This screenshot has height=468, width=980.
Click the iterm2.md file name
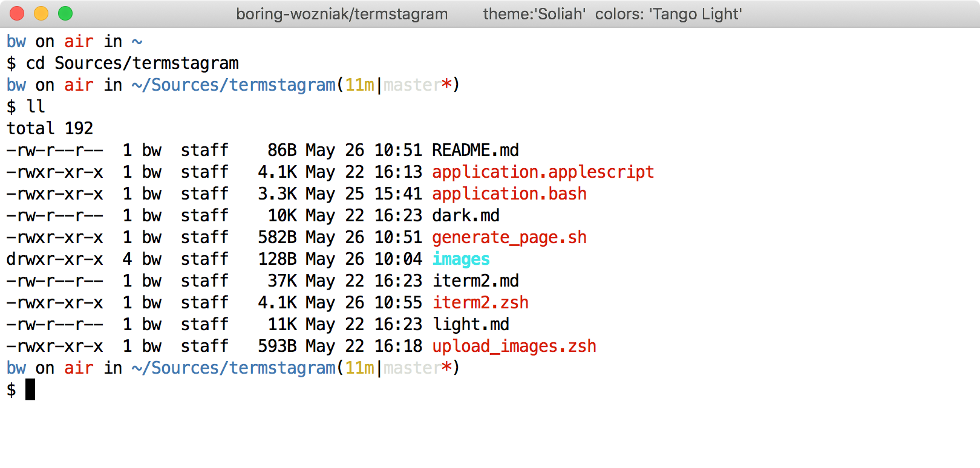475,281
